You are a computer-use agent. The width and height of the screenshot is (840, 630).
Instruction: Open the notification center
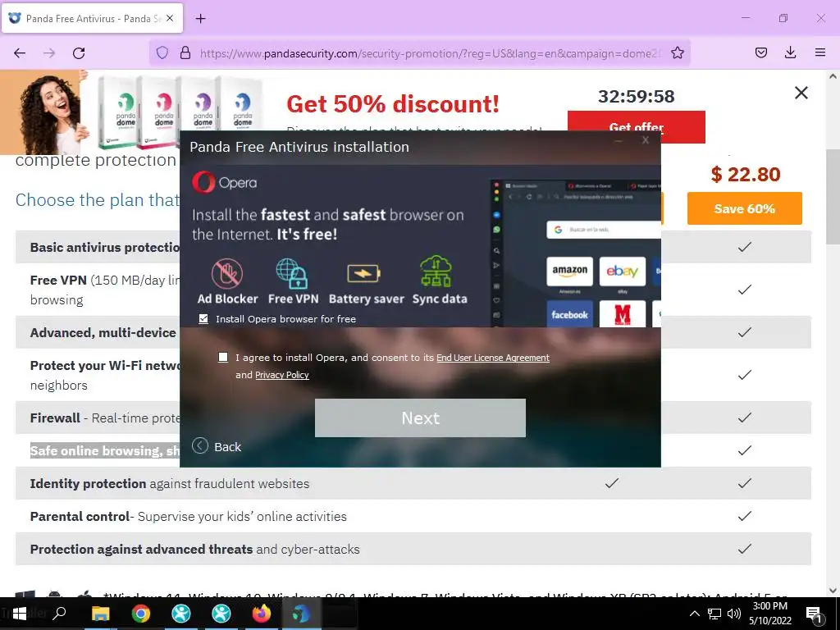pyautogui.click(x=815, y=614)
